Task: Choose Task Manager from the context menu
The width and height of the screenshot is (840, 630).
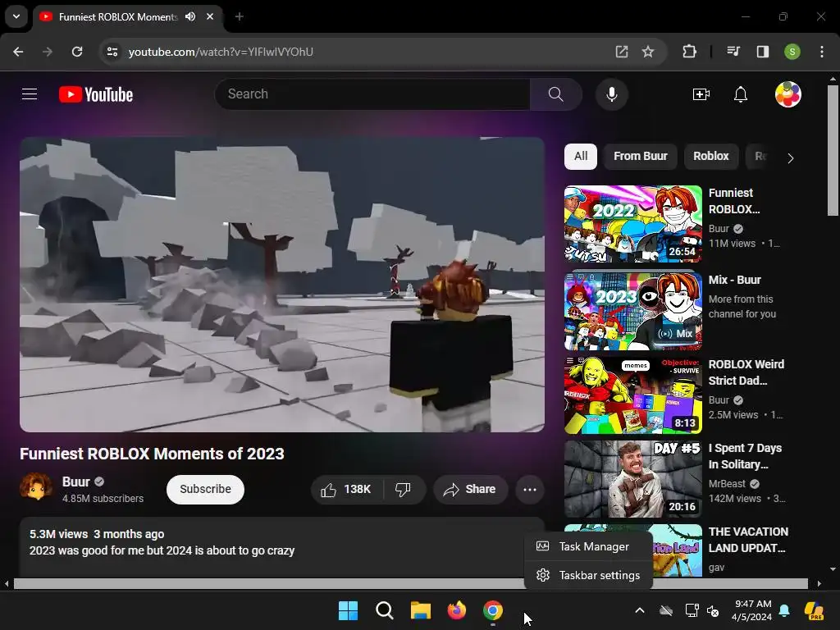Action: click(x=588, y=546)
